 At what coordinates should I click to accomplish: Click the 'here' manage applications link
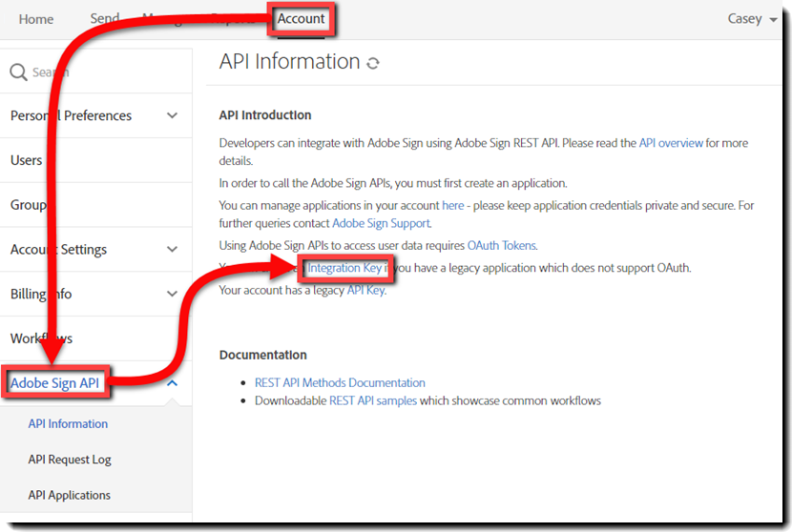point(452,205)
